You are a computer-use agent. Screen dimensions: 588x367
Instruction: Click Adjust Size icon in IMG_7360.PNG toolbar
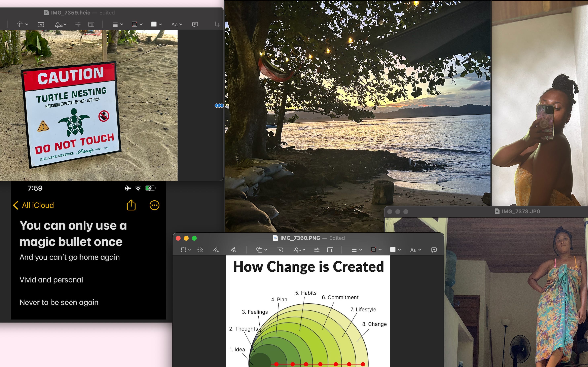330,250
